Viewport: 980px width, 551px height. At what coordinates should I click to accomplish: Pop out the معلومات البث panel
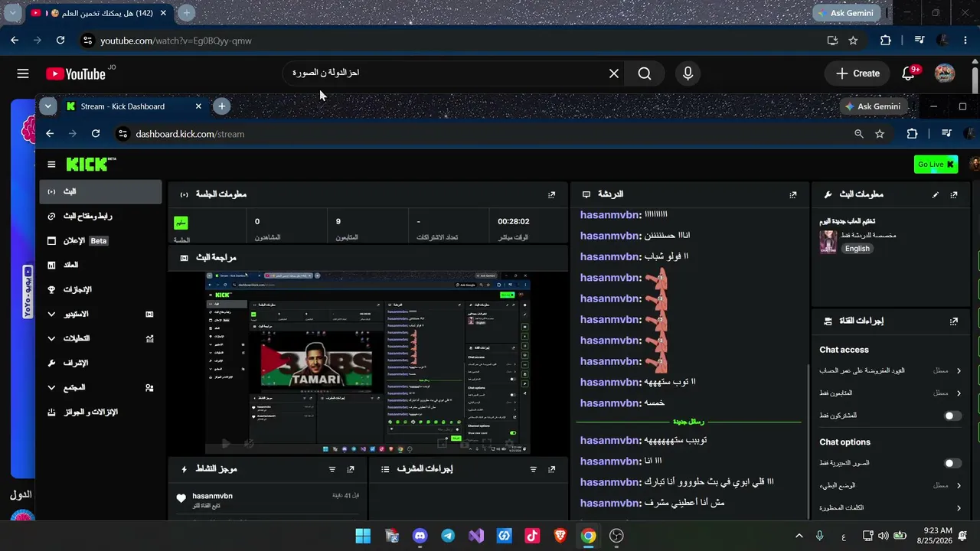[x=954, y=194]
